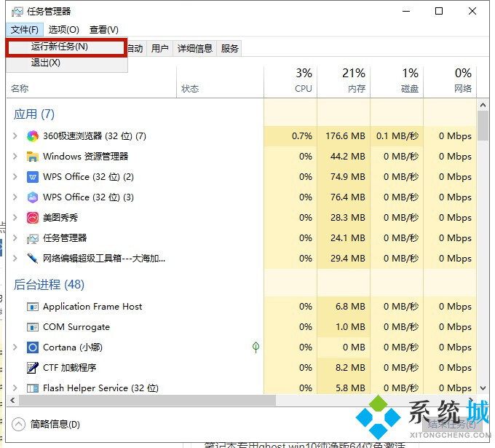495x448 pixels.
Task: Close the Task Manager window
Action: pyautogui.click(x=472, y=12)
